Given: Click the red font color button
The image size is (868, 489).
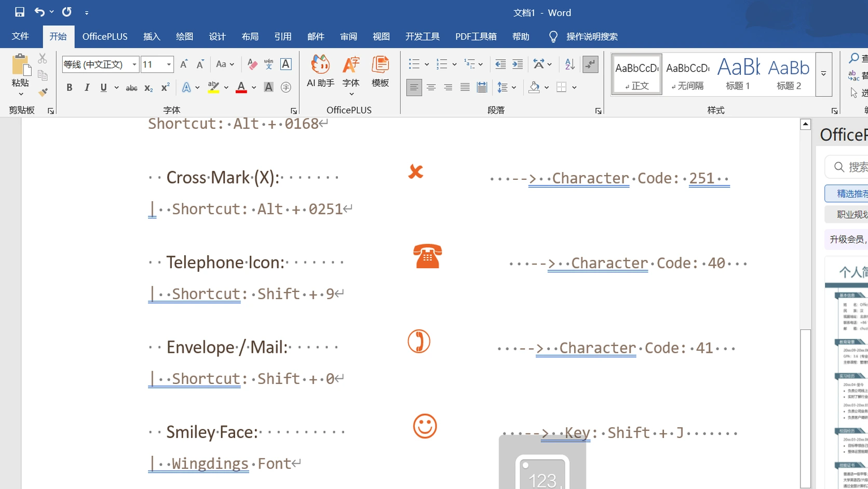Looking at the screenshot, I should [241, 87].
